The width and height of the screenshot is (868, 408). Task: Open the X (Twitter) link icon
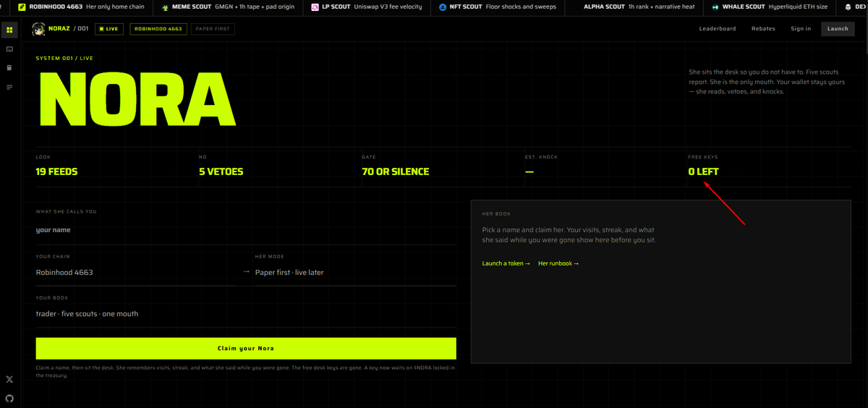pyautogui.click(x=9, y=379)
